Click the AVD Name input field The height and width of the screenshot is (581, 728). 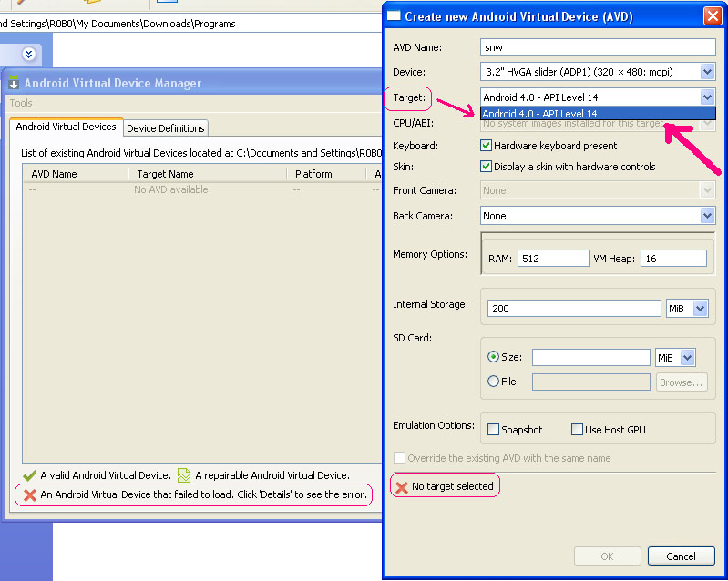(598, 47)
